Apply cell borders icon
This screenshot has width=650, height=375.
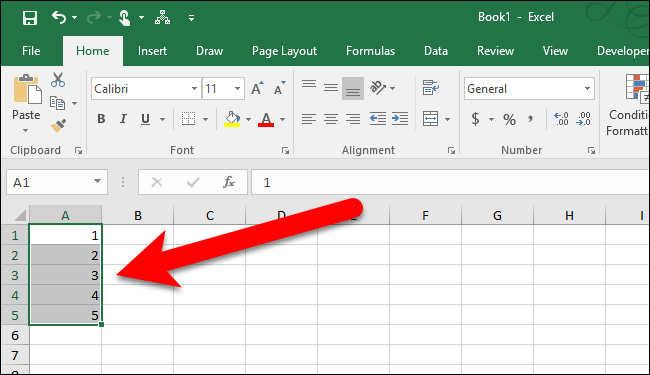click(189, 119)
